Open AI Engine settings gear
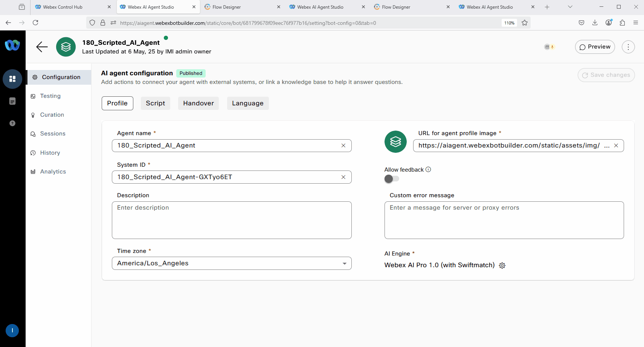 point(502,265)
